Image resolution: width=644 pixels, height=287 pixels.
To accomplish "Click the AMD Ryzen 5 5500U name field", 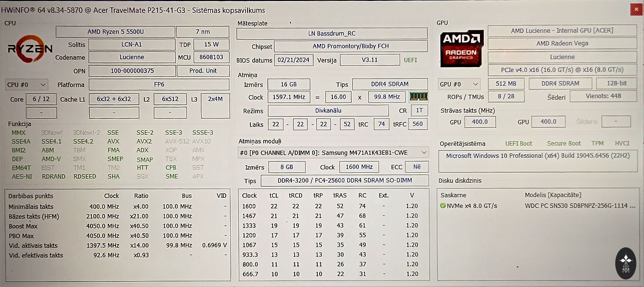I will (115, 32).
